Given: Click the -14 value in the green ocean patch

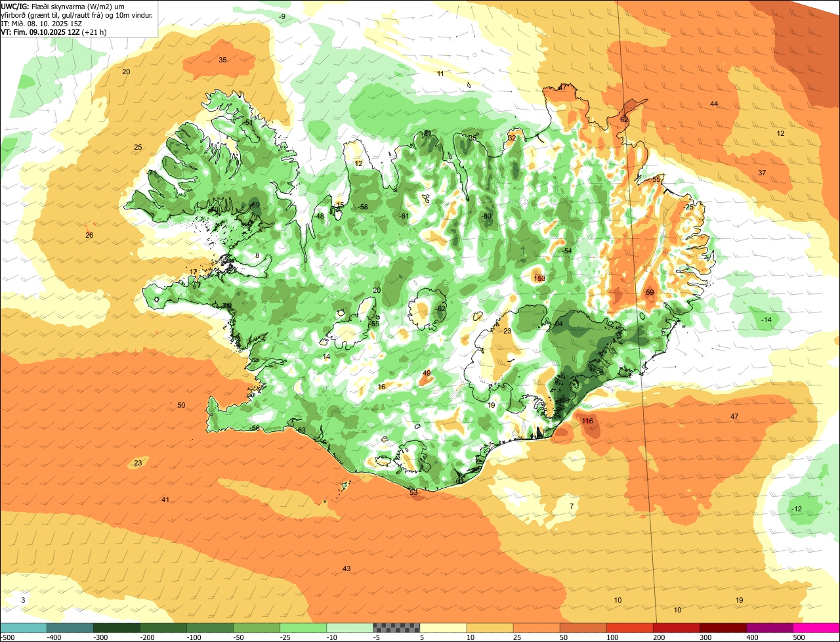Looking at the screenshot, I should pyautogui.click(x=765, y=320).
